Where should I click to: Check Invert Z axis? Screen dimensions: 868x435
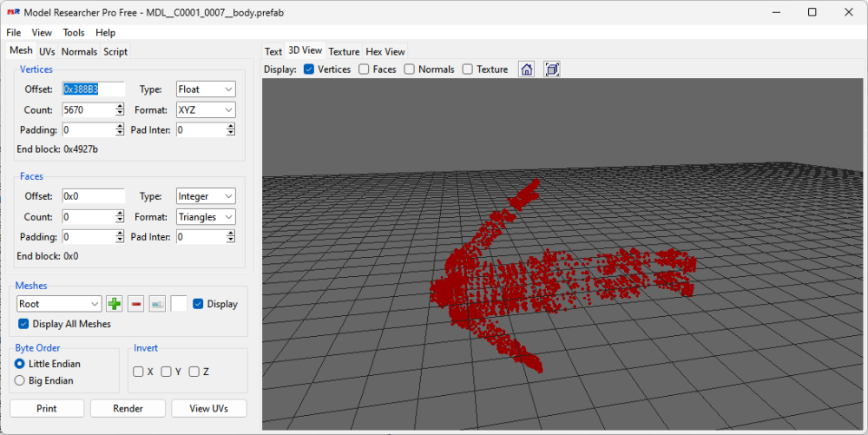pos(194,372)
